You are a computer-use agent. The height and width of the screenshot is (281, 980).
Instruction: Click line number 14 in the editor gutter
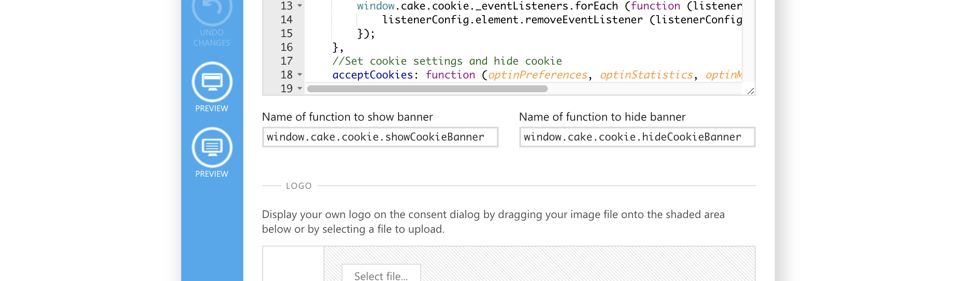pyautogui.click(x=286, y=20)
